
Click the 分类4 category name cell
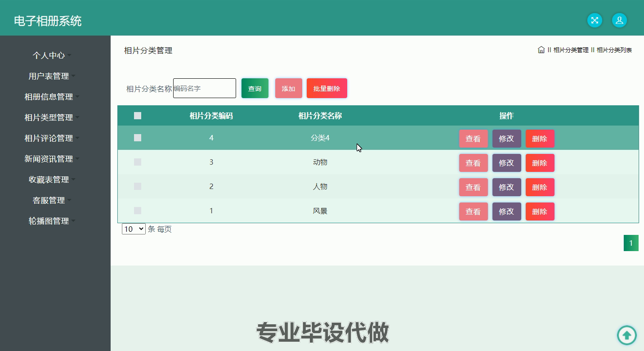(x=320, y=138)
